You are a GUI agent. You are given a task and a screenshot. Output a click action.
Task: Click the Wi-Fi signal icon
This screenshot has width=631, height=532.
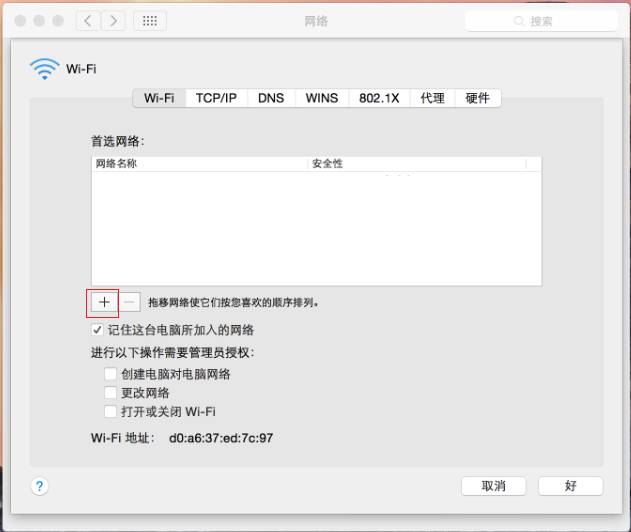45,69
